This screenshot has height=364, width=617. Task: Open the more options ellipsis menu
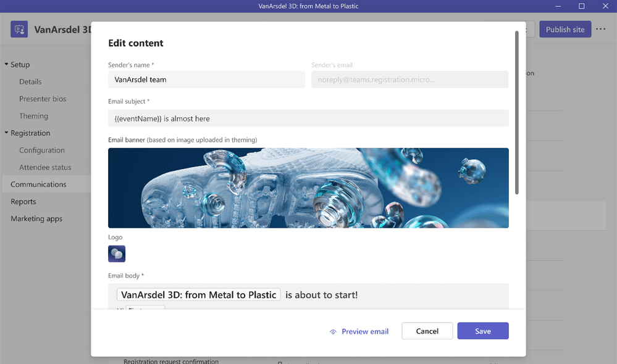(601, 30)
